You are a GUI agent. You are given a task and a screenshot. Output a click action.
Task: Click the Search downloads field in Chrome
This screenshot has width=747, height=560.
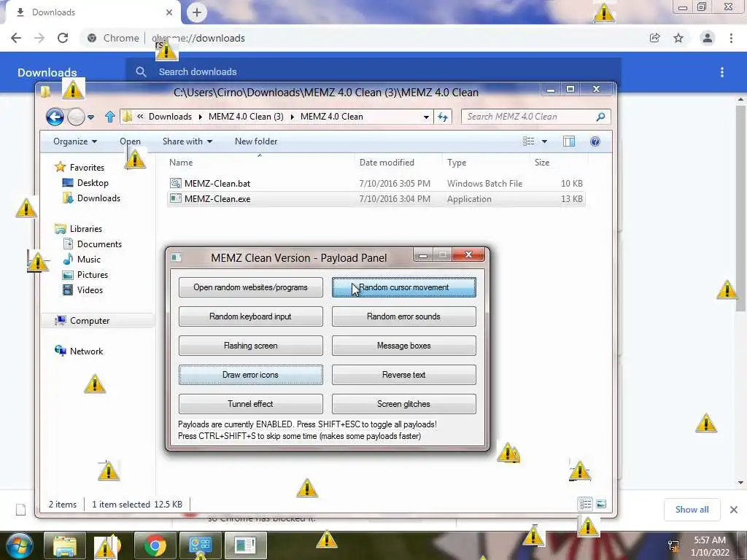[373, 72]
